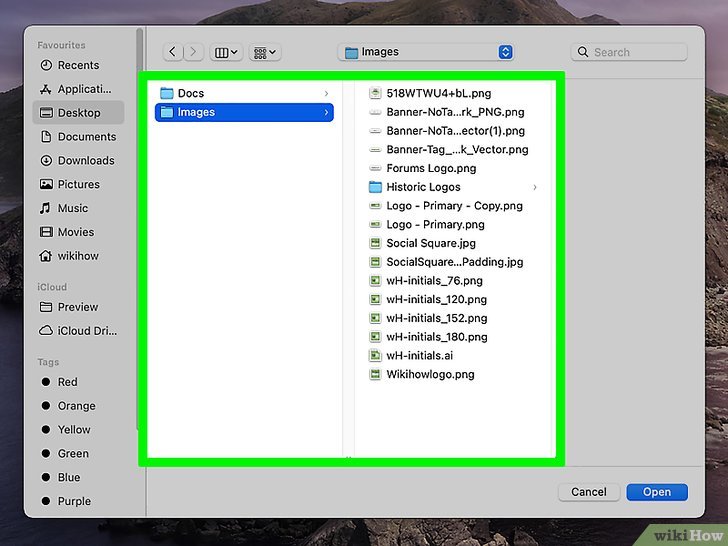This screenshot has width=728, height=546.
Task: Expand the Docs folder chevron
Action: pos(326,93)
